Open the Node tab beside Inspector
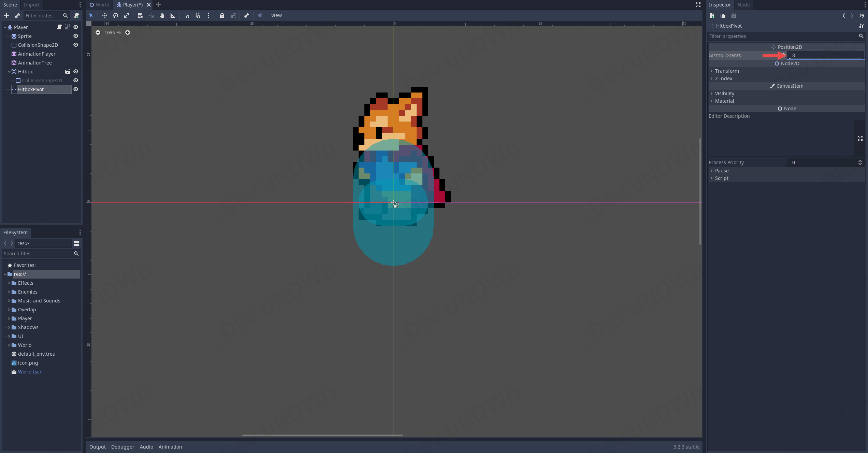The width and height of the screenshot is (868, 453). coord(743,5)
